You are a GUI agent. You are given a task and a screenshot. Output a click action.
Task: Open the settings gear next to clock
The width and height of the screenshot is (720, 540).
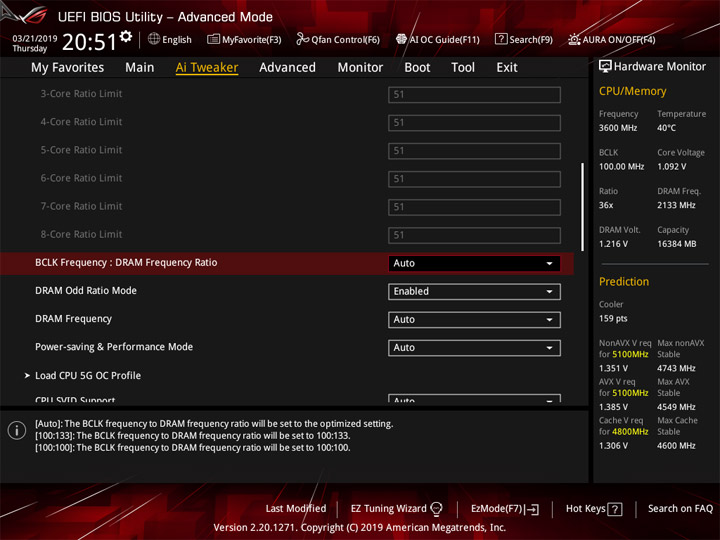(126, 37)
